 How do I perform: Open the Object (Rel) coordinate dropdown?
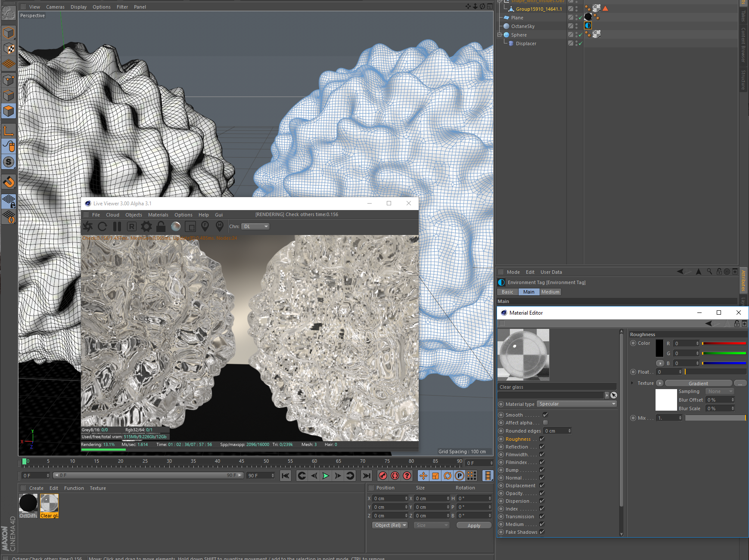click(x=390, y=525)
